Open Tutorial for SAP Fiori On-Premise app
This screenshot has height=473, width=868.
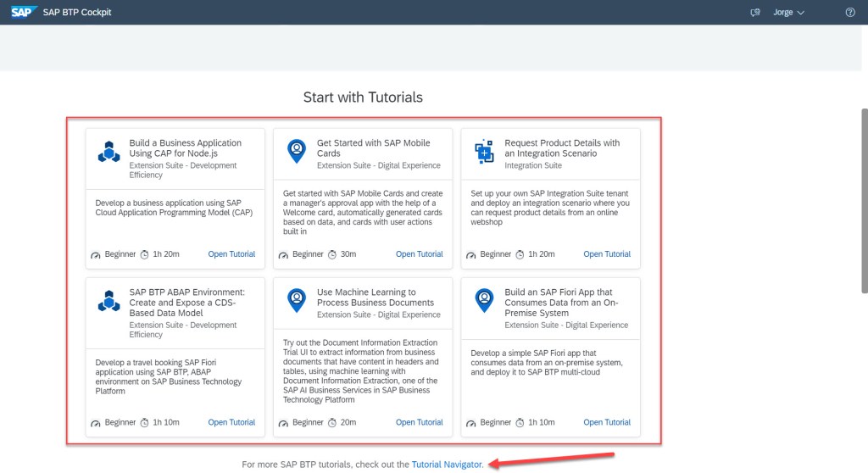point(607,422)
